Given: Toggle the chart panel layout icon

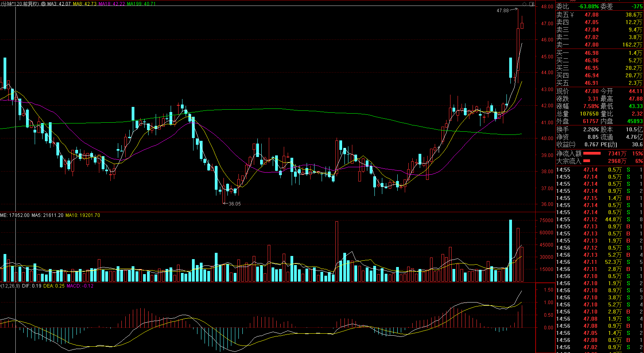Looking at the screenshot, I should [532, 4].
